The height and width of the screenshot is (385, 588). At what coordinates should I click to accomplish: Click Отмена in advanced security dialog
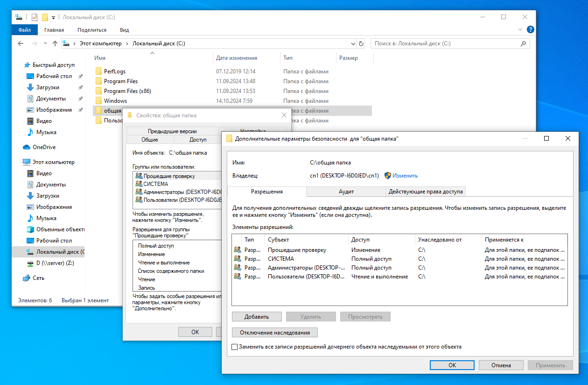(x=501, y=365)
